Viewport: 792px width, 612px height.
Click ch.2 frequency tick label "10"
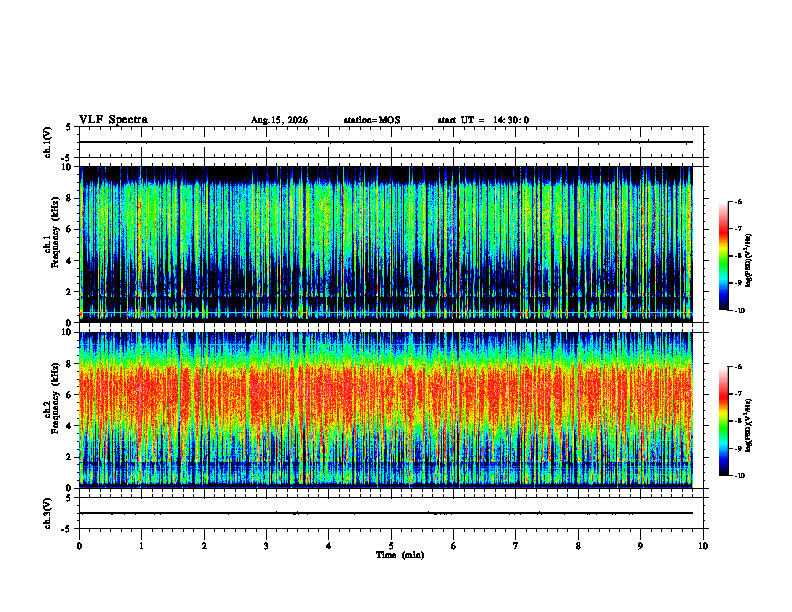coord(68,332)
